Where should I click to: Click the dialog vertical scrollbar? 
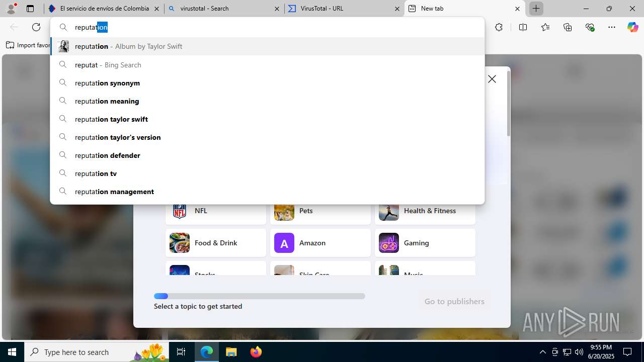tap(509, 104)
